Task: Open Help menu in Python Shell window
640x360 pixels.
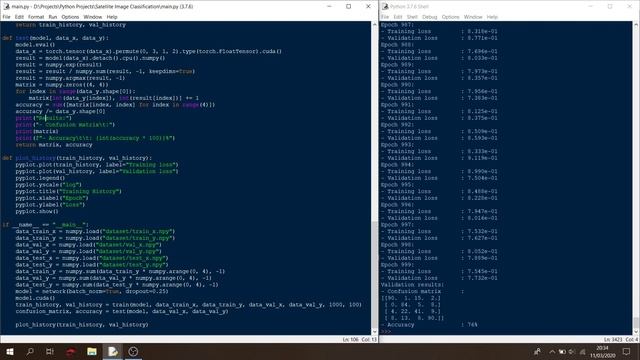Action: coord(492,17)
